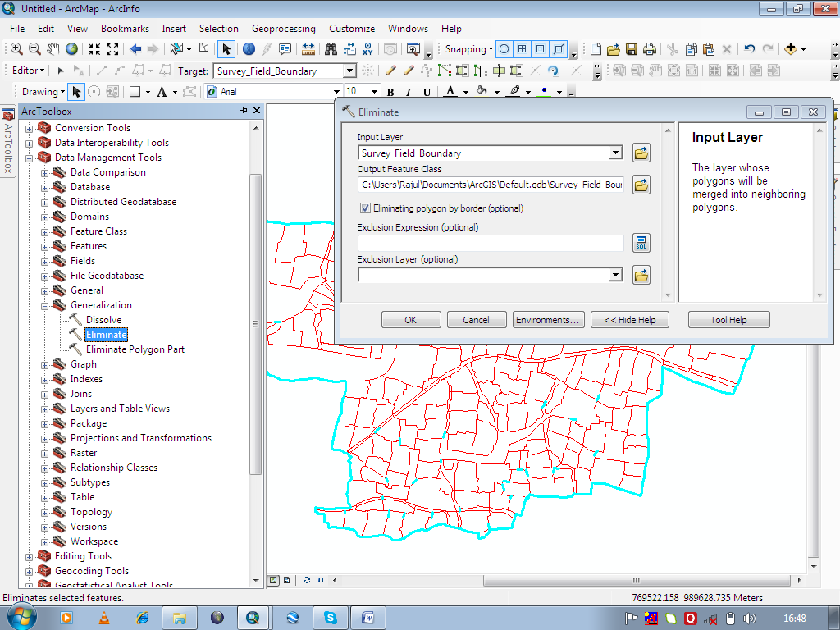Click the Windows Start button
This screenshot has width=840, height=630.
click(x=22, y=617)
